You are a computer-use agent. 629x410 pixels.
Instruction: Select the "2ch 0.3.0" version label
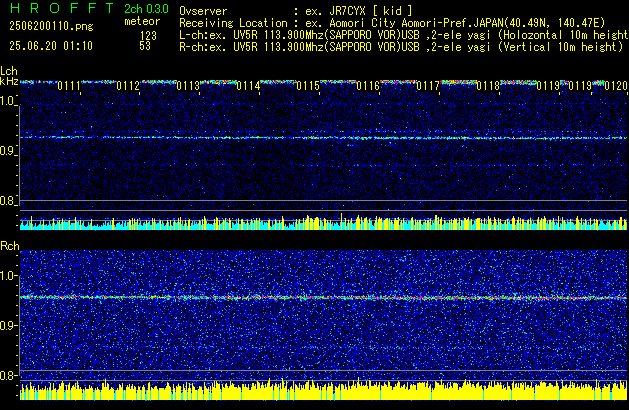click(146, 9)
